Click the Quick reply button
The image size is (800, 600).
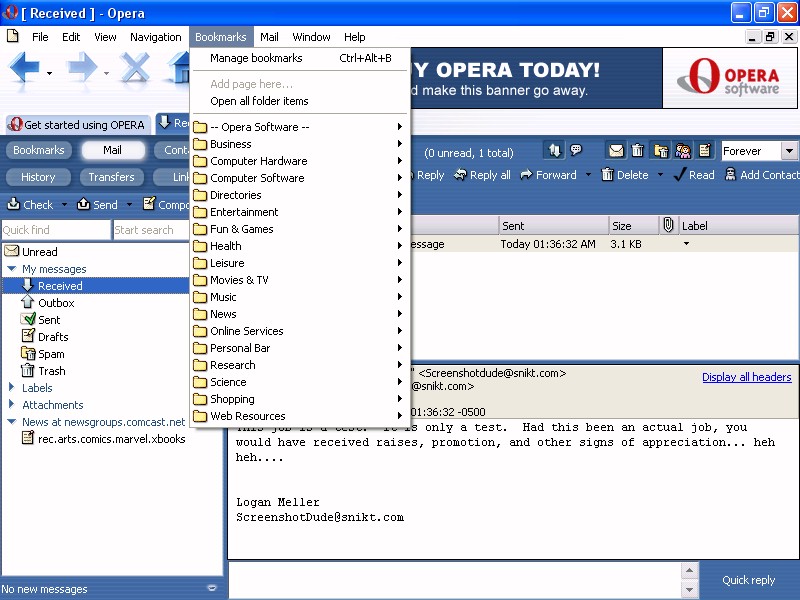[x=748, y=580]
